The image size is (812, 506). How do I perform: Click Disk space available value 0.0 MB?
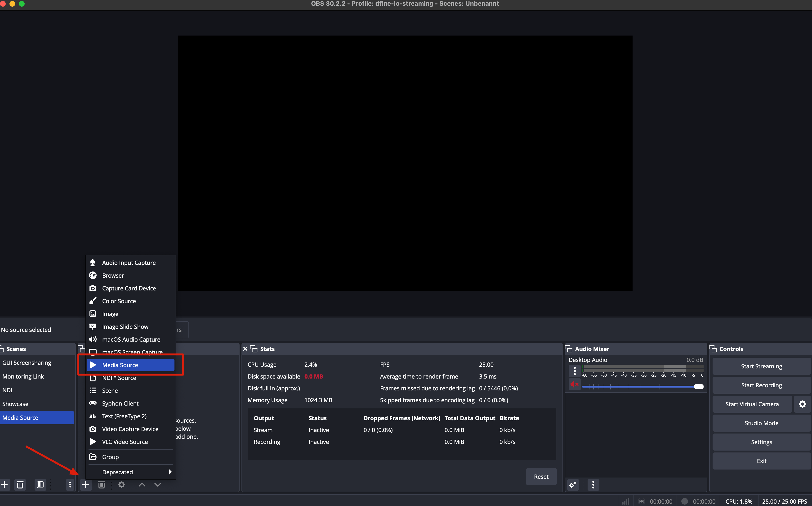(313, 376)
